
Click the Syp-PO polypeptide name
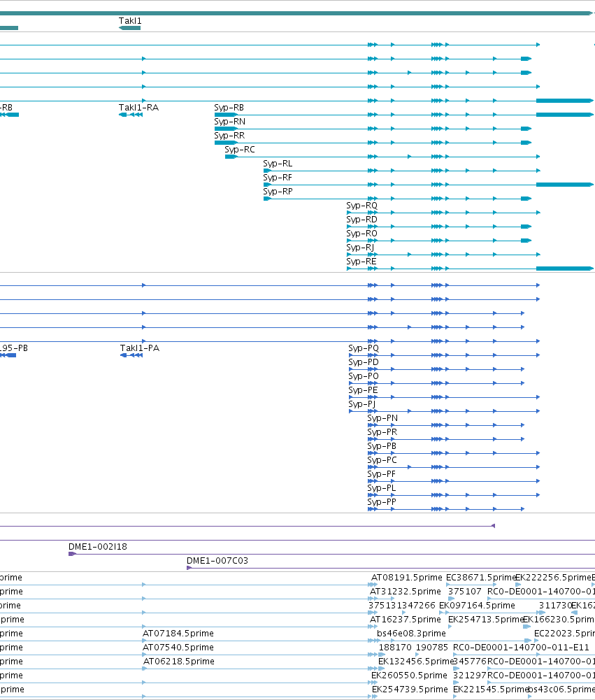[x=364, y=376]
